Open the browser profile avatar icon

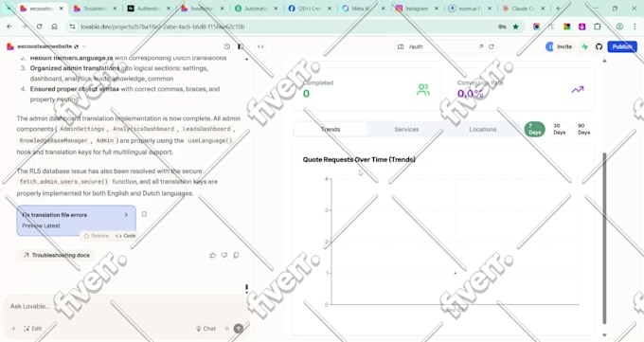pyautogui.click(x=619, y=27)
